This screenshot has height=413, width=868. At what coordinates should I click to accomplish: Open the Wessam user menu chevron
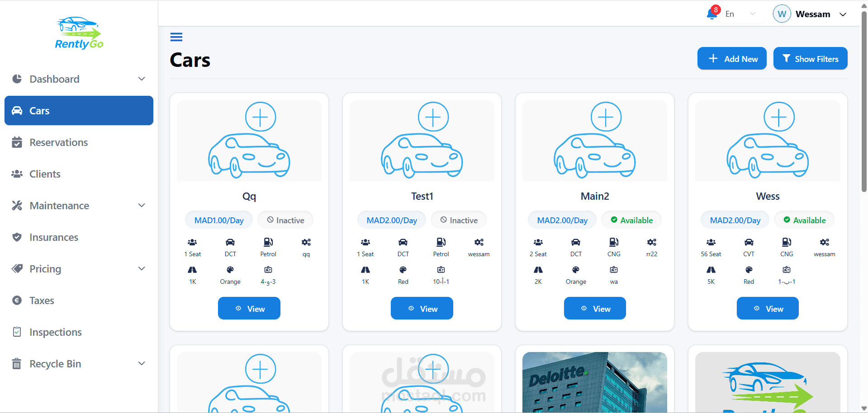843,14
